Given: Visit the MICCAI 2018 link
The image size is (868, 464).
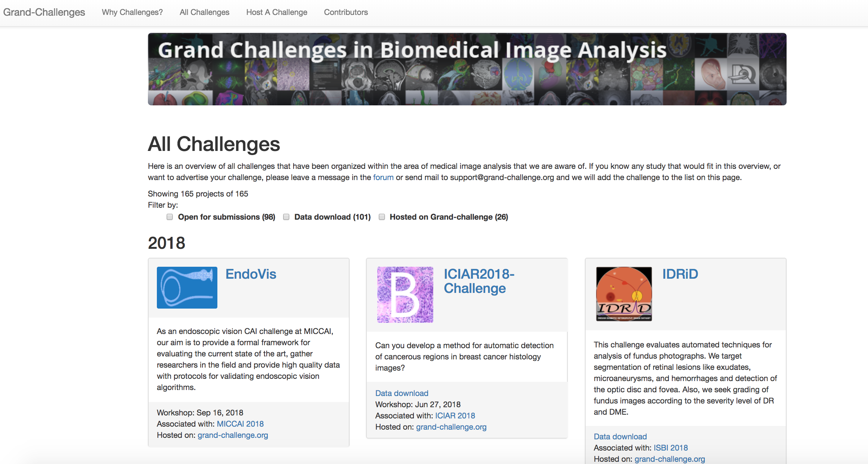Looking at the screenshot, I should point(240,424).
